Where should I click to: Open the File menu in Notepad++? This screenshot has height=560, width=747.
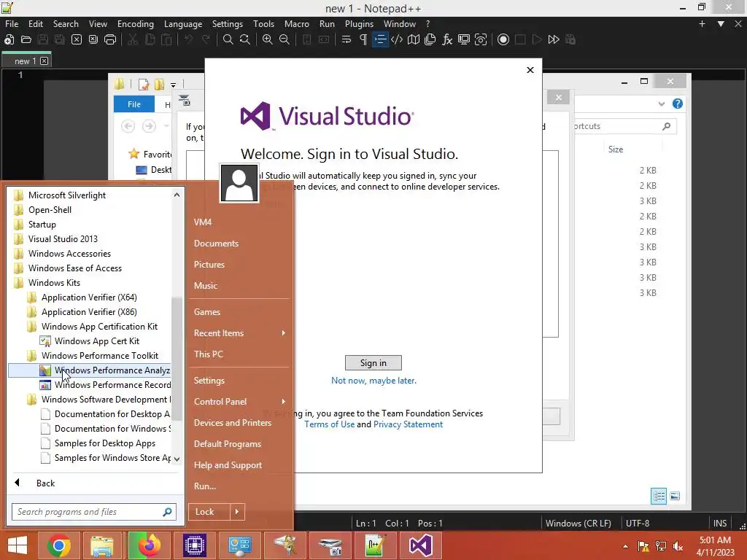pos(12,24)
